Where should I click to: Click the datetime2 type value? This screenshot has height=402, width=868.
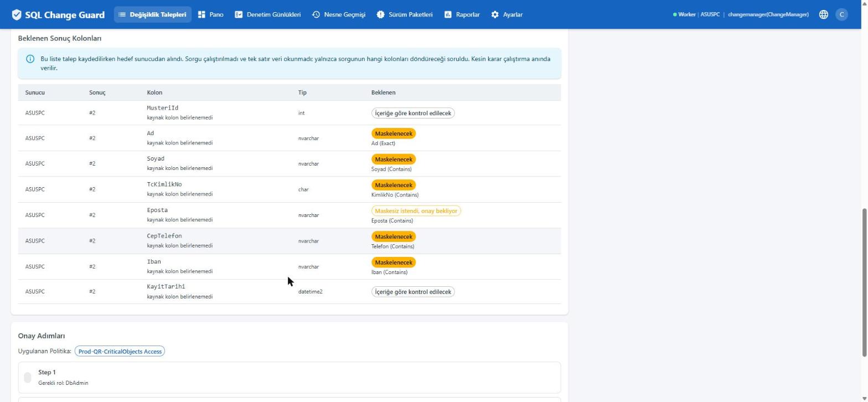pos(310,292)
